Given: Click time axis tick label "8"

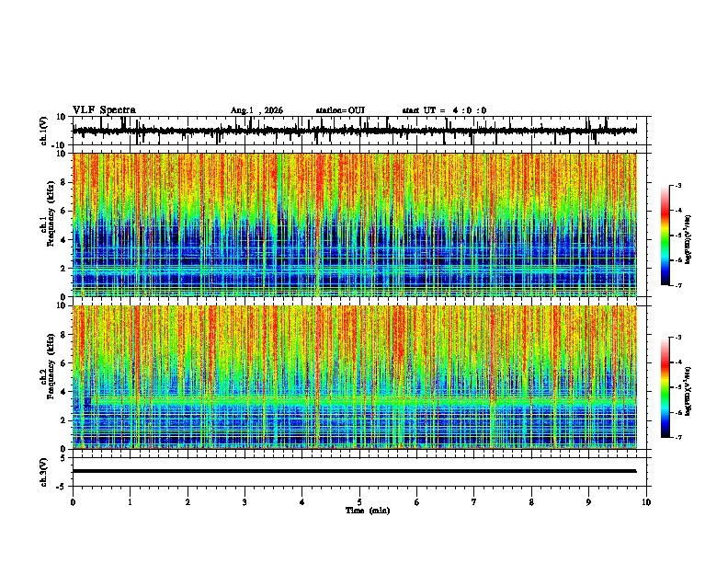Looking at the screenshot, I should pos(531,502).
